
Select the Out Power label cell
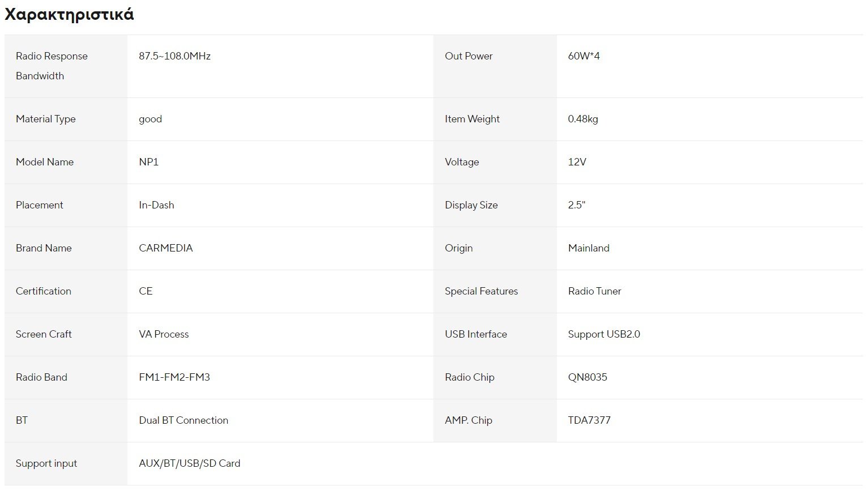tap(469, 56)
